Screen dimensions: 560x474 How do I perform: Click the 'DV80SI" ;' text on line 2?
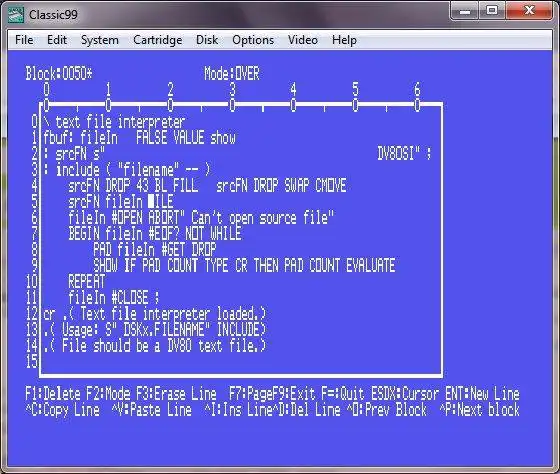(x=404, y=154)
